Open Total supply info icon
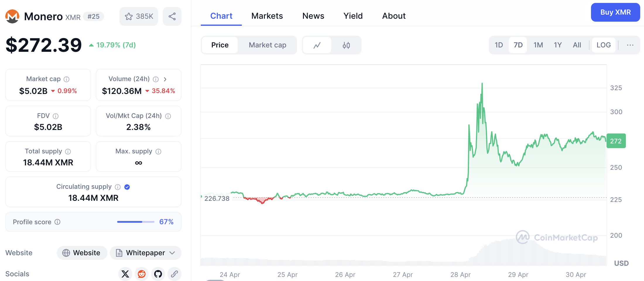This screenshot has width=644, height=281. pos(68,152)
